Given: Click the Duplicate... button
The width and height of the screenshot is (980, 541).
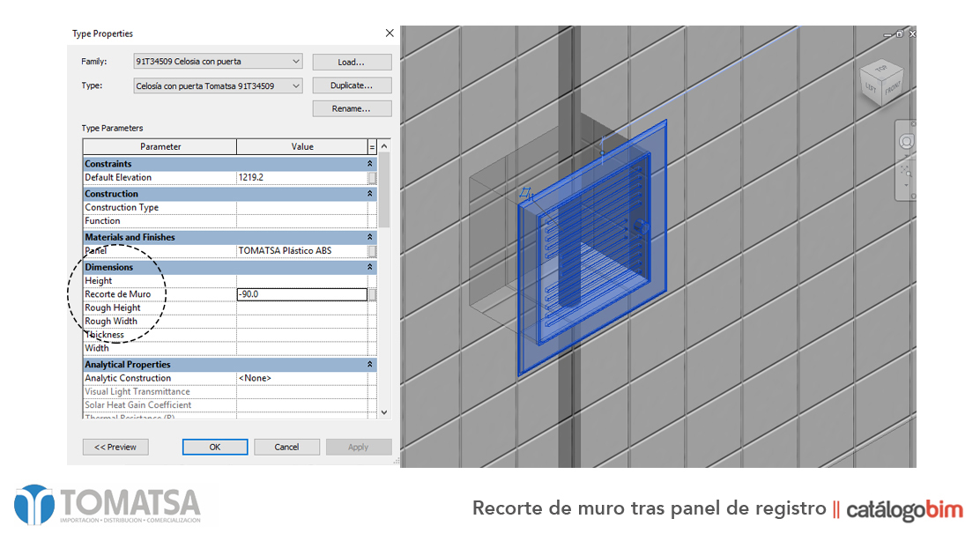Looking at the screenshot, I should pos(352,85).
